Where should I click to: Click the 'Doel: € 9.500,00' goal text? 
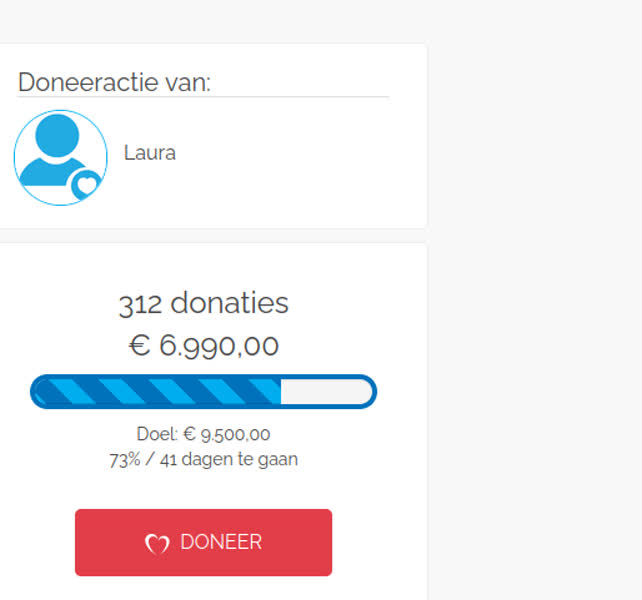(203, 434)
